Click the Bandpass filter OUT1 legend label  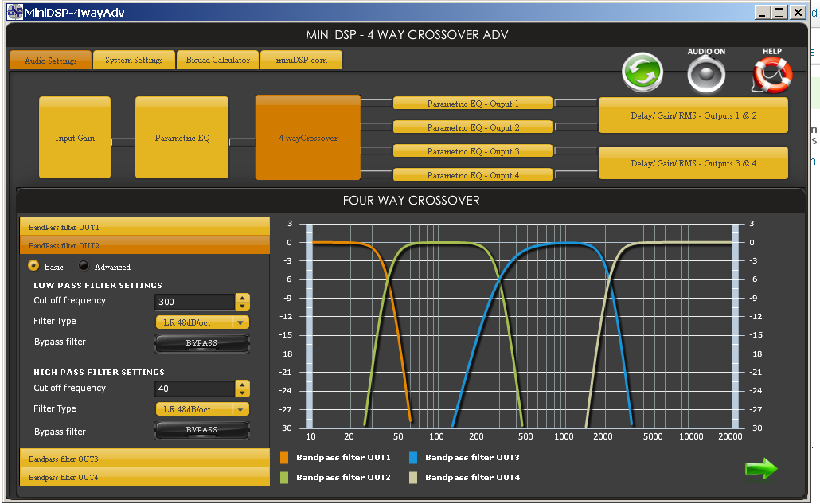[344, 458]
